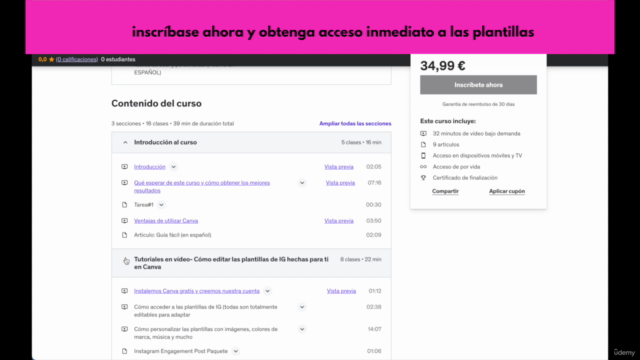
Task: Open the Introducción lecture link
Action: tap(150, 167)
